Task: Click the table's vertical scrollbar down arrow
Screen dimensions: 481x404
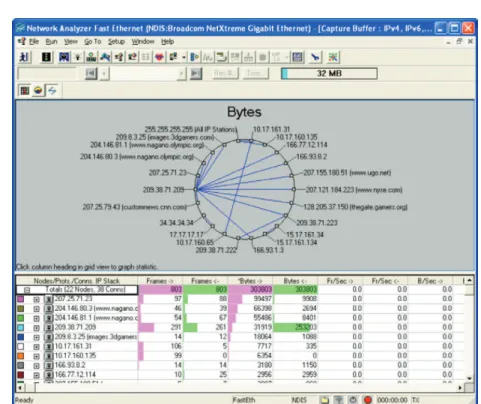Action: (469, 378)
